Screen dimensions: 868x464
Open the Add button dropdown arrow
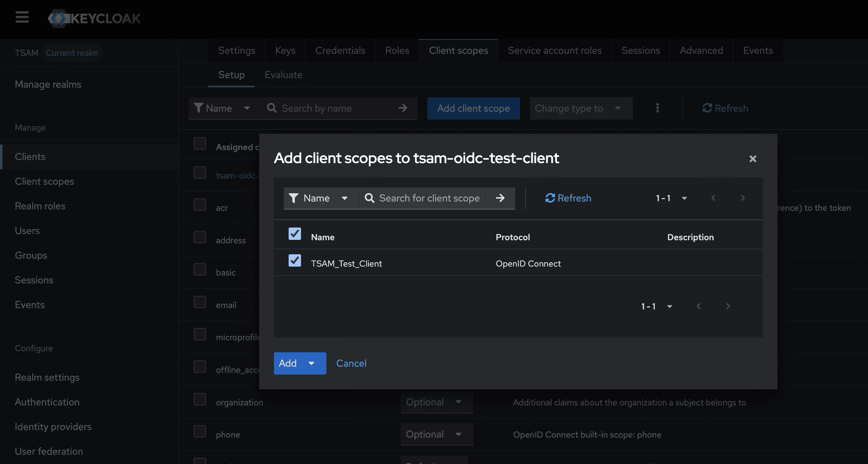(311, 363)
